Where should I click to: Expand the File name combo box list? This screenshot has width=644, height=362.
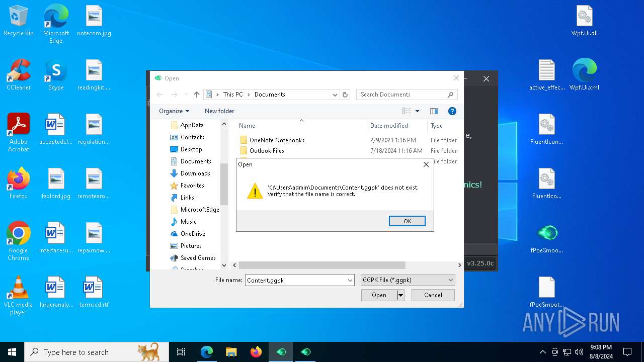[x=350, y=281]
